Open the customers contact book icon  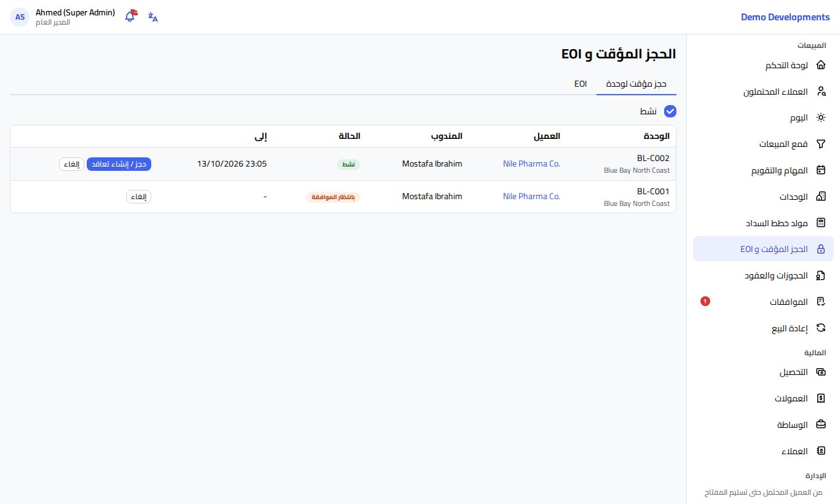pyautogui.click(x=820, y=451)
